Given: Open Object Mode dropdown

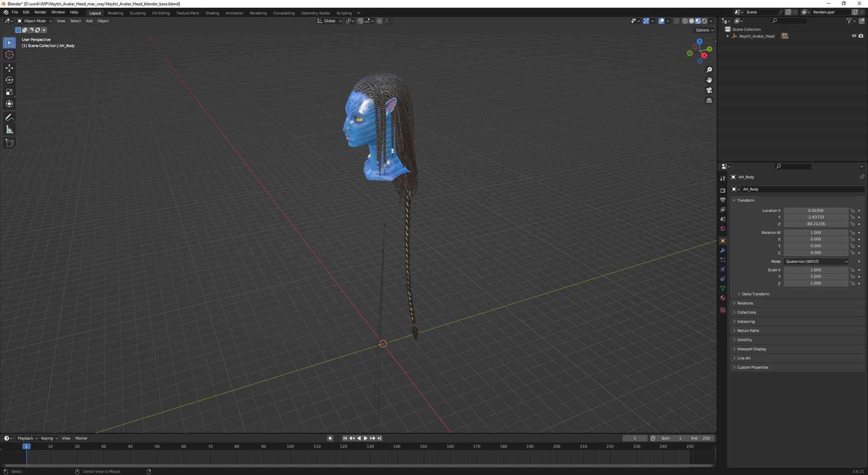Looking at the screenshot, I should pyautogui.click(x=34, y=21).
